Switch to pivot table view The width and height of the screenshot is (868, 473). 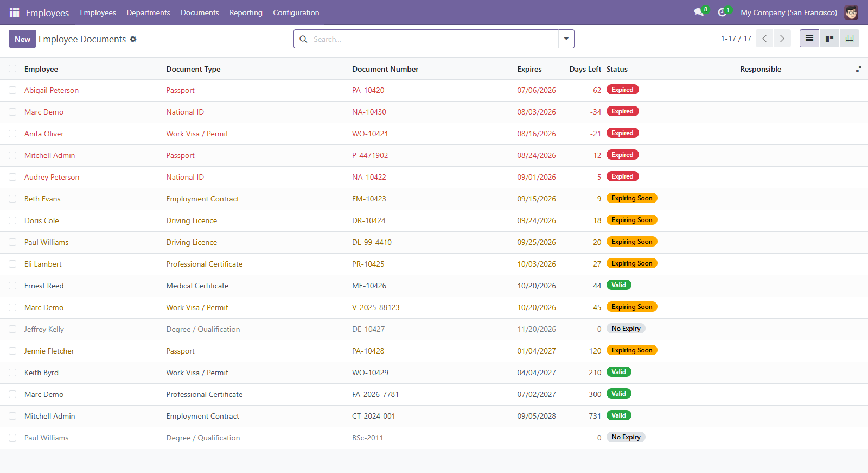[x=850, y=39]
